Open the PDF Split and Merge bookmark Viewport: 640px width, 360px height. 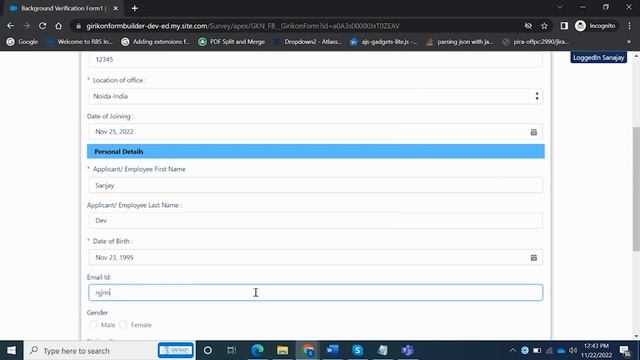(232, 42)
